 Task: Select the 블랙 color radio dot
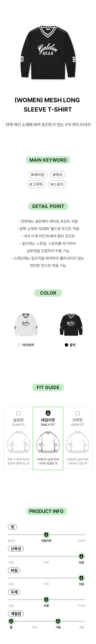(x=66, y=345)
